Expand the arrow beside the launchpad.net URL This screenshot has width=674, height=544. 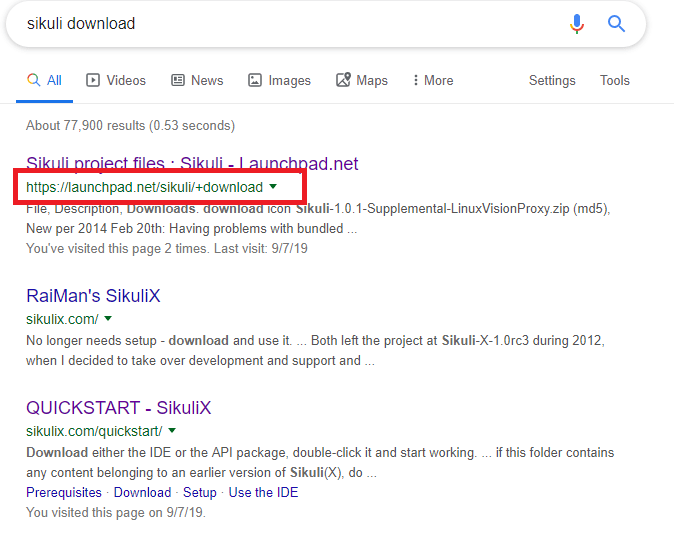click(x=273, y=186)
